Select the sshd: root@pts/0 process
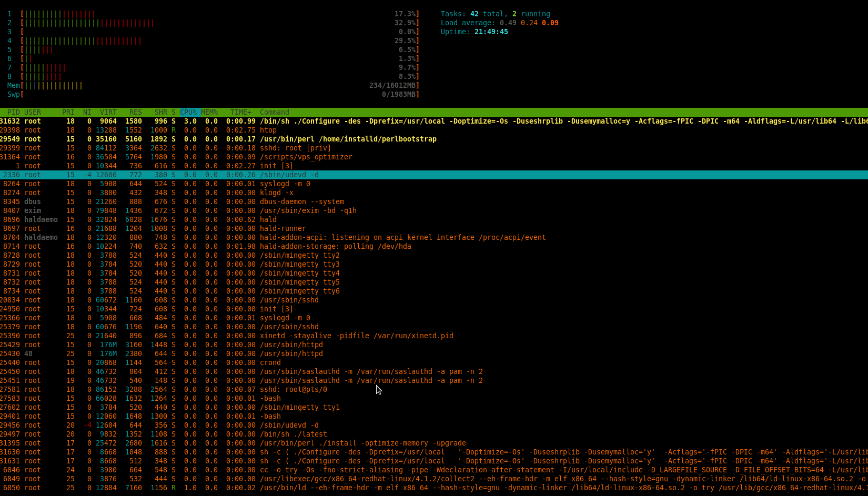 (x=293, y=389)
